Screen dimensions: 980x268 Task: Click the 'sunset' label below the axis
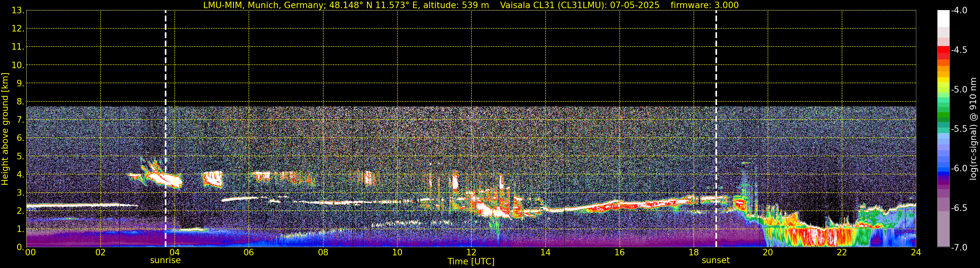716,261
